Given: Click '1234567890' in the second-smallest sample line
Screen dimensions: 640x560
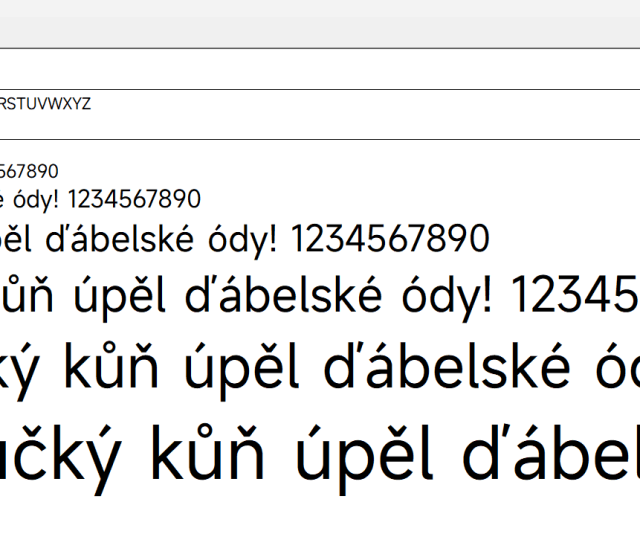Looking at the screenshot, I should click(134, 199).
